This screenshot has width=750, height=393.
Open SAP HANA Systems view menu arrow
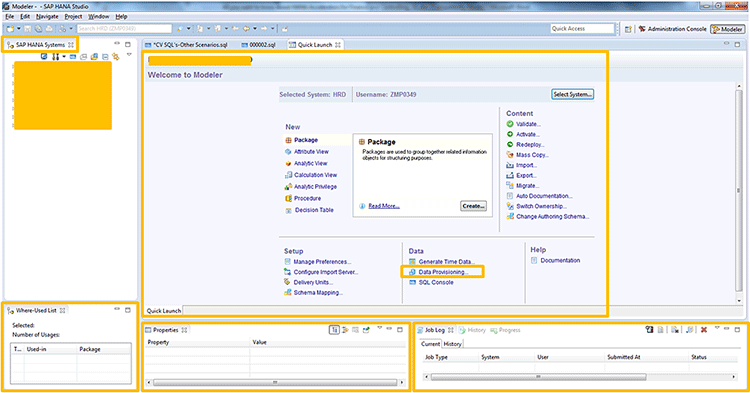pos(129,55)
